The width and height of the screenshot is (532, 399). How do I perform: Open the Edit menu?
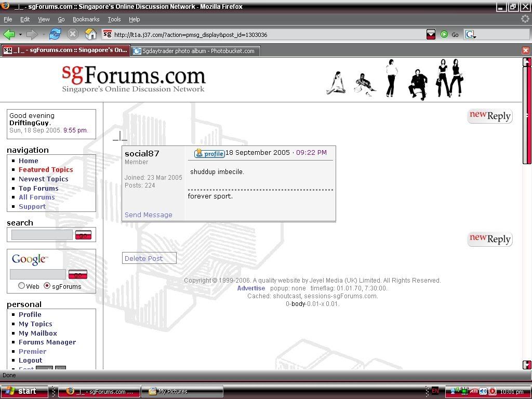tap(25, 19)
